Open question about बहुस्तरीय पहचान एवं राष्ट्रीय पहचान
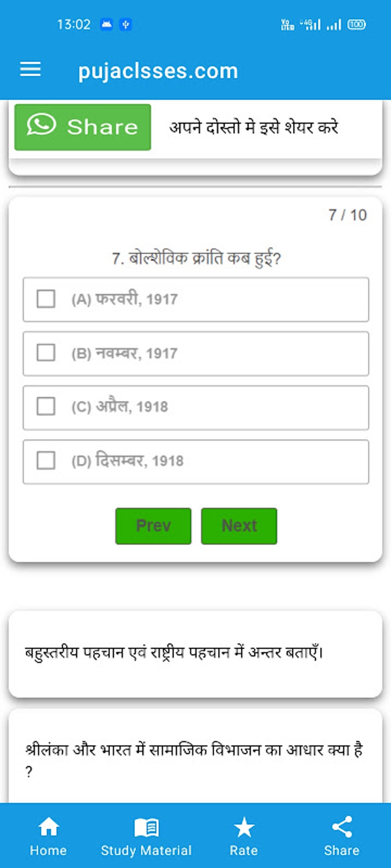The image size is (391, 868). pos(175,652)
